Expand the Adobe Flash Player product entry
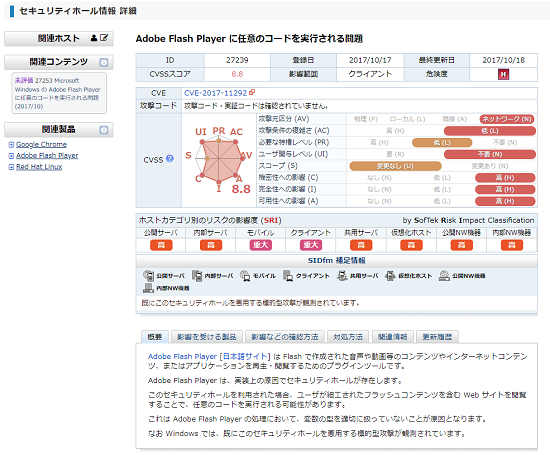The image size is (550, 455). pos(11,156)
